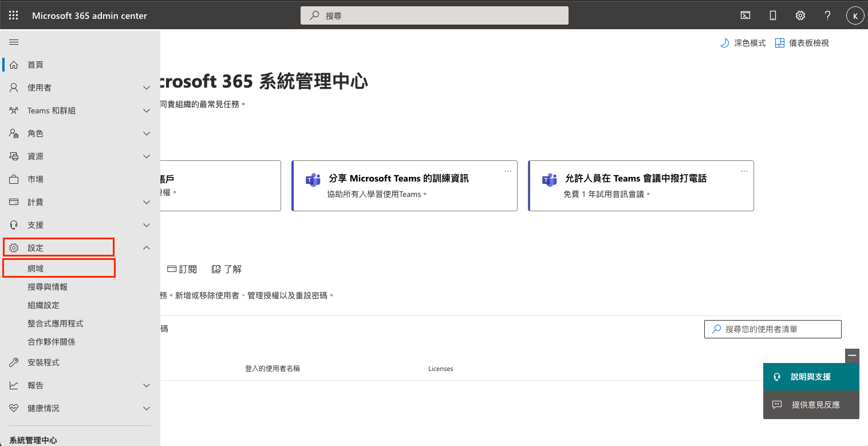Click the moon icon for 深色模式

click(724, 43)
